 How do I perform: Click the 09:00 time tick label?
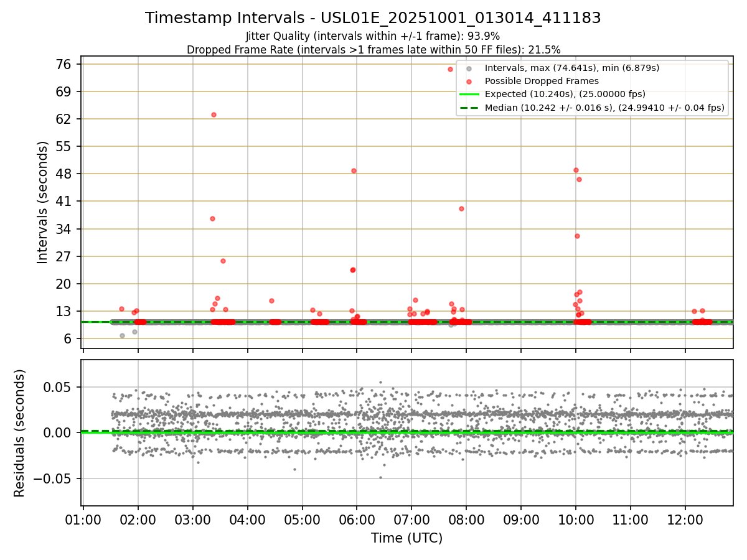point(521,519)
